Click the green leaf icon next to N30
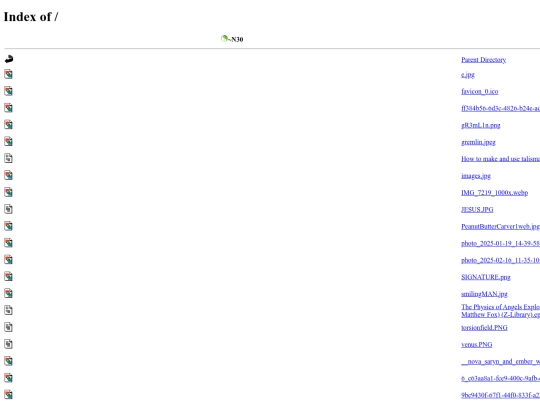This screenshot has width=540, height=405. 224,38
